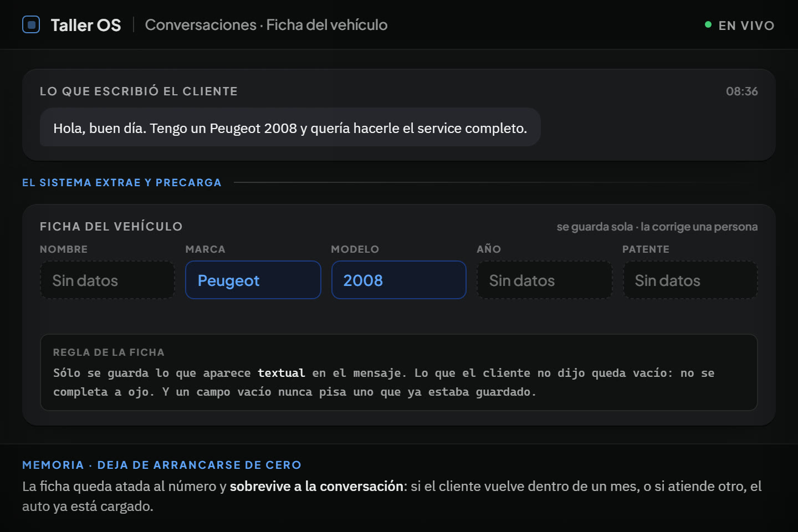Click 'MEMORIA · DEJA DE ARRANCARSE DE CERO' heading
798x532 pixels.
162,465
